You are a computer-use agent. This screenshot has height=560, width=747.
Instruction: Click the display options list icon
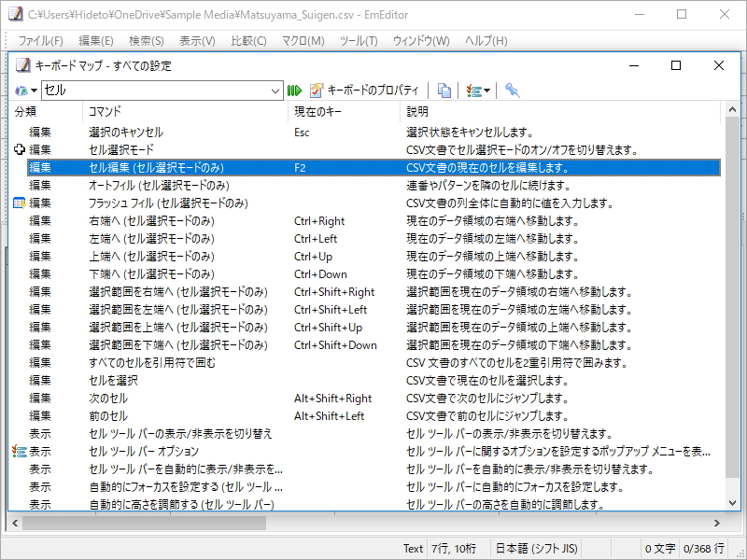pos(472,91)
